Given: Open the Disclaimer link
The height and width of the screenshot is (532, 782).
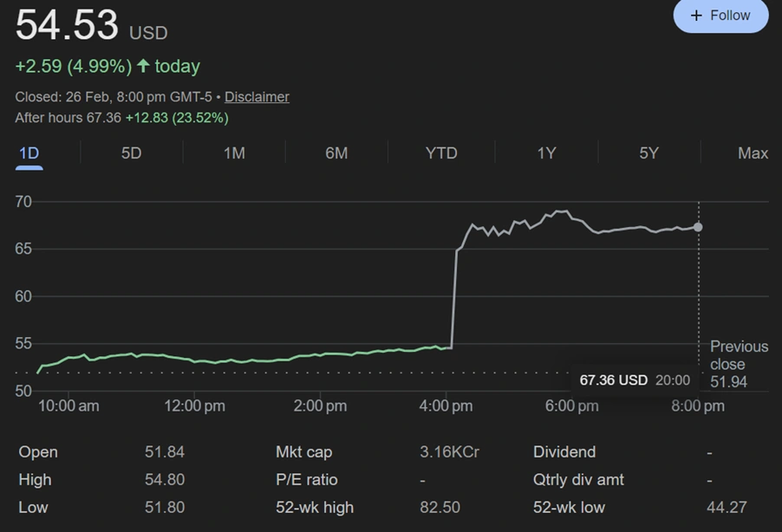Looking at the screenshot, I should (257, 97).
